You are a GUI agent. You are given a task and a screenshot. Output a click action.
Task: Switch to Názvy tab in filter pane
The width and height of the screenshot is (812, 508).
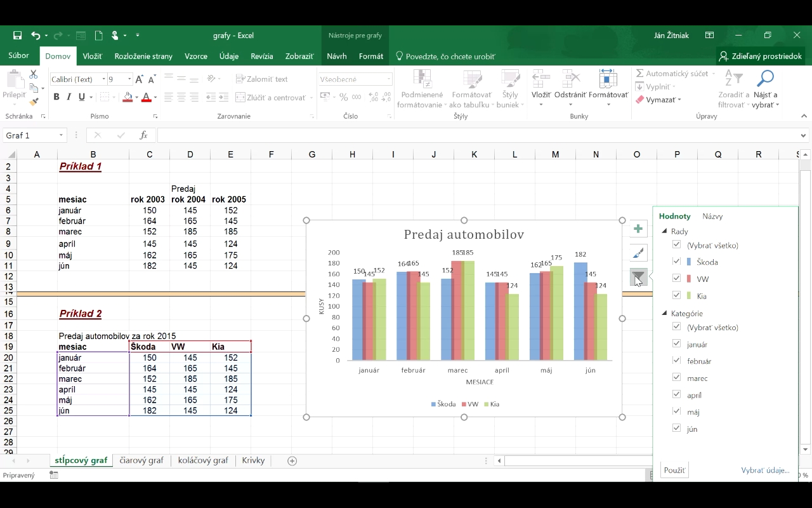(712, 217)
